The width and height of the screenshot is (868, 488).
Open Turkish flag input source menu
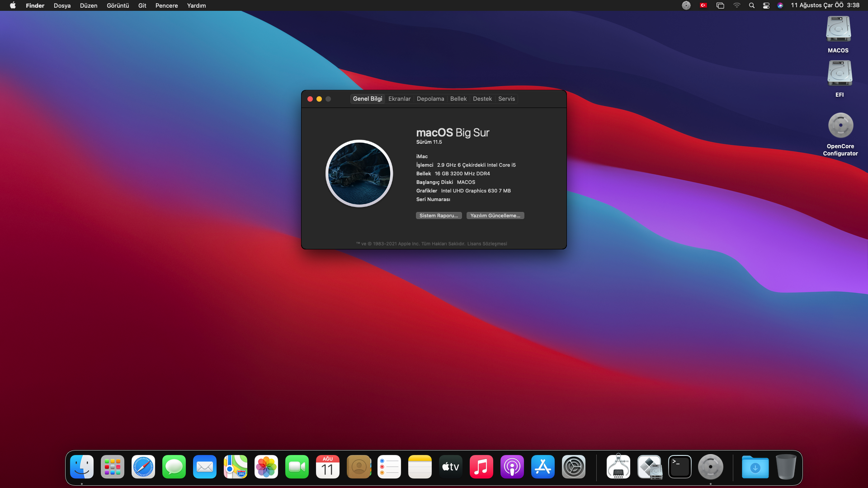[x=703, y=5]
